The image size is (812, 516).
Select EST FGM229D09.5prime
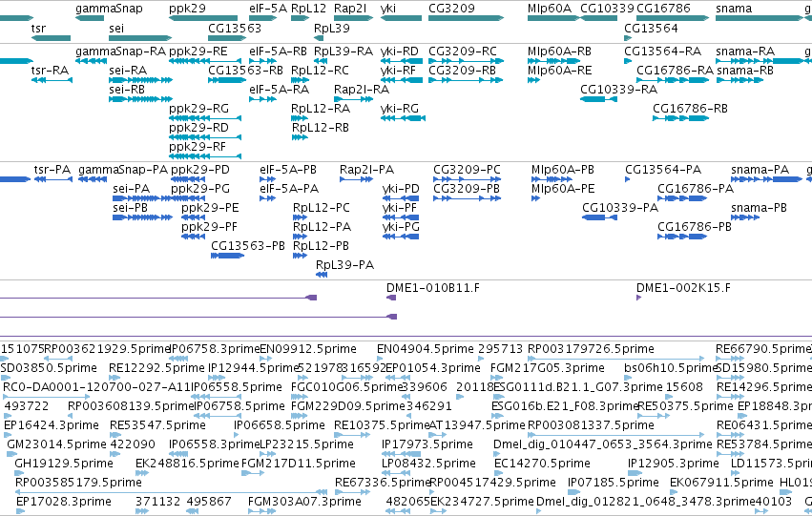(x=348, y=407)
